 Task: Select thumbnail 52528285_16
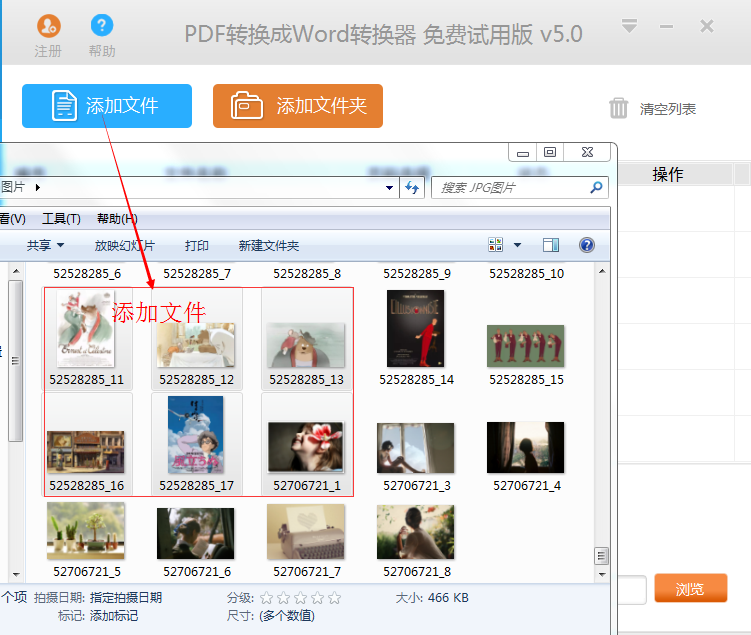pos(86,452)
